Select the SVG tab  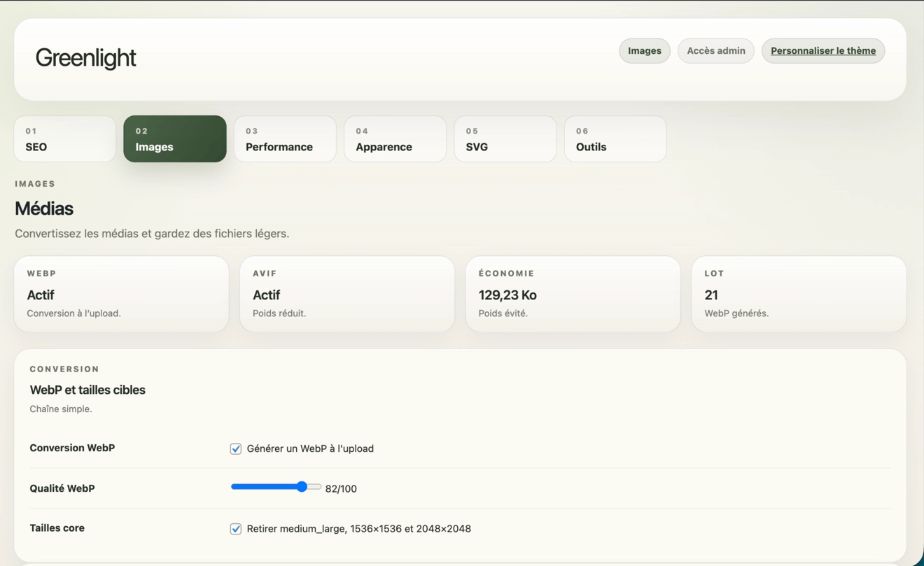(505, 139)
